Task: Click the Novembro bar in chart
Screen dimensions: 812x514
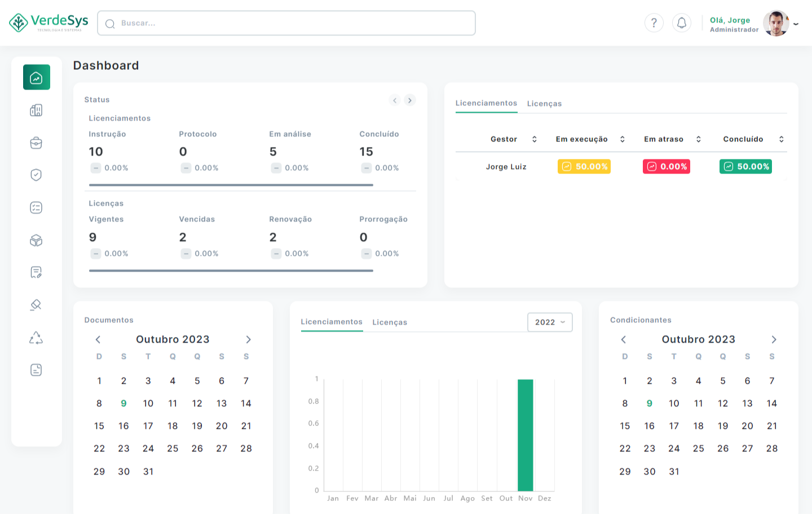Action: (x=525, y=435)
